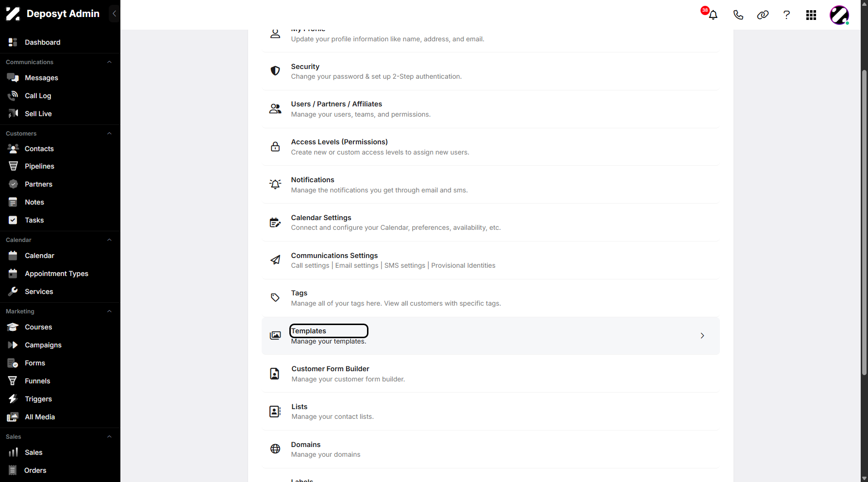
Task: Click the link chain icon in header
Action: (763, 15)
